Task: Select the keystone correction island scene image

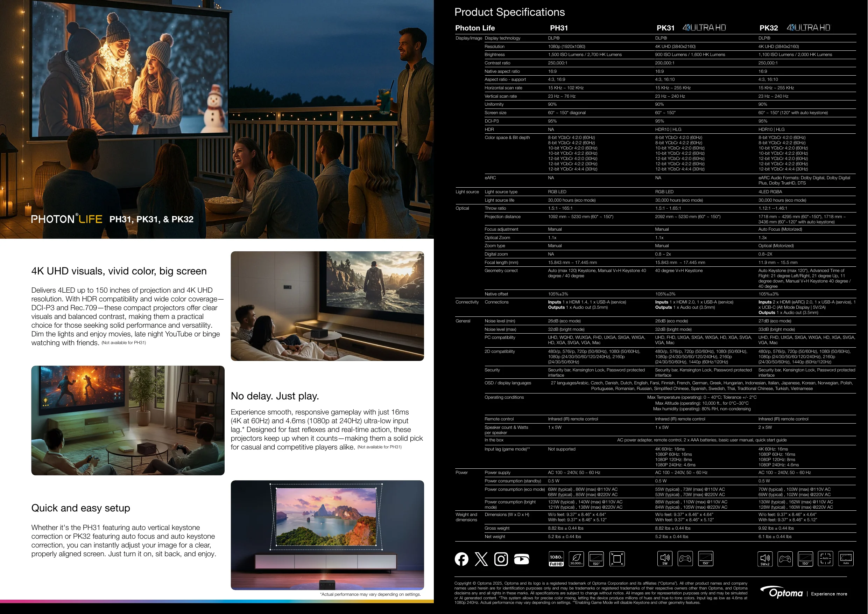Action: [x=327, y=535]
